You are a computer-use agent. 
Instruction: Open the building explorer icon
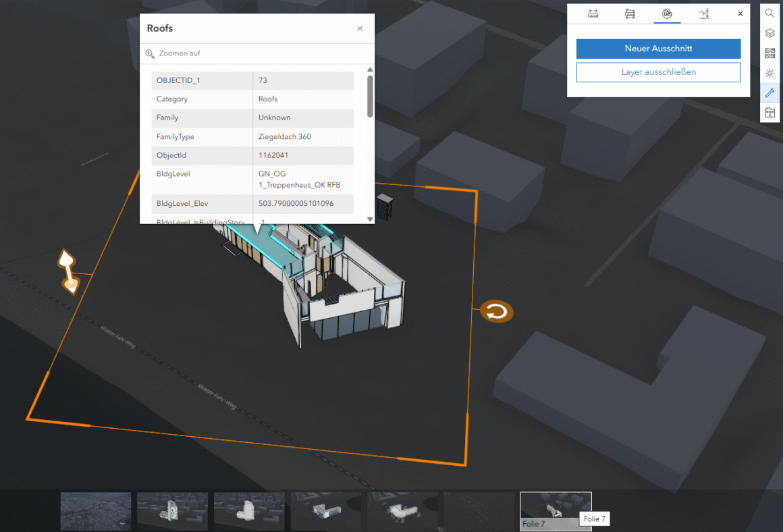tap(769, 113)
